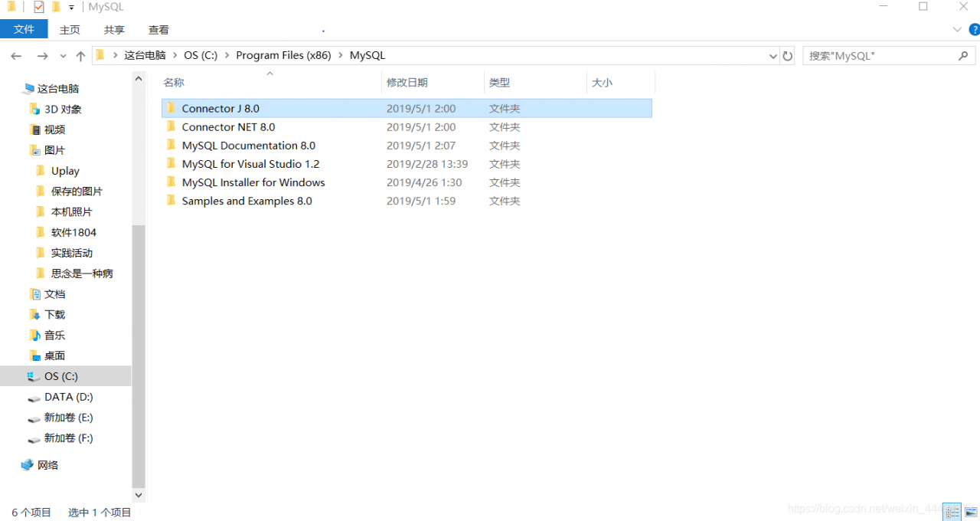Viewport: 980px width, 521px height.
Task: Select Samples and Examples 8.0 folder icon
Action: [171, 200]
